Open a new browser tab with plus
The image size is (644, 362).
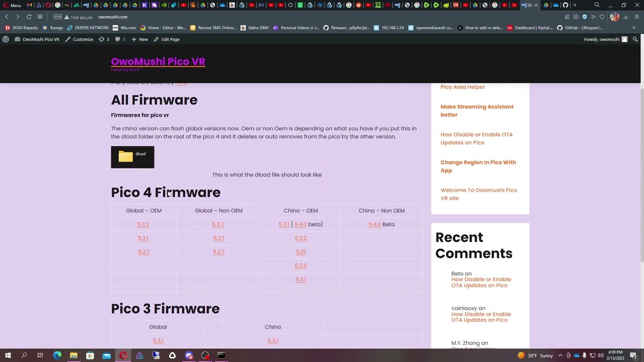[575, 5]
